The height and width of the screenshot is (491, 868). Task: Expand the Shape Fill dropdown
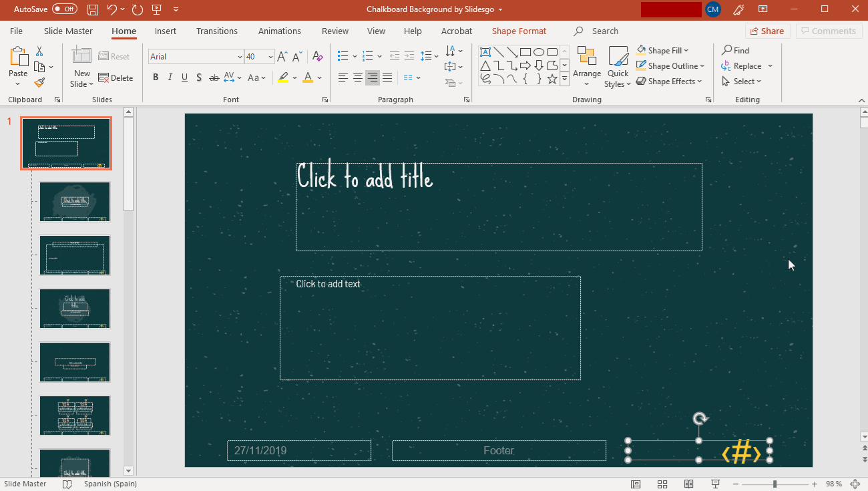(x=686, y=51)
